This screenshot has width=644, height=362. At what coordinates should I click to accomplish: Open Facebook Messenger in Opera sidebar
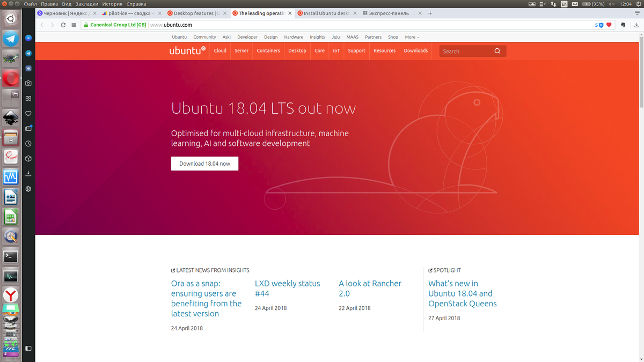tap(28, 38)
